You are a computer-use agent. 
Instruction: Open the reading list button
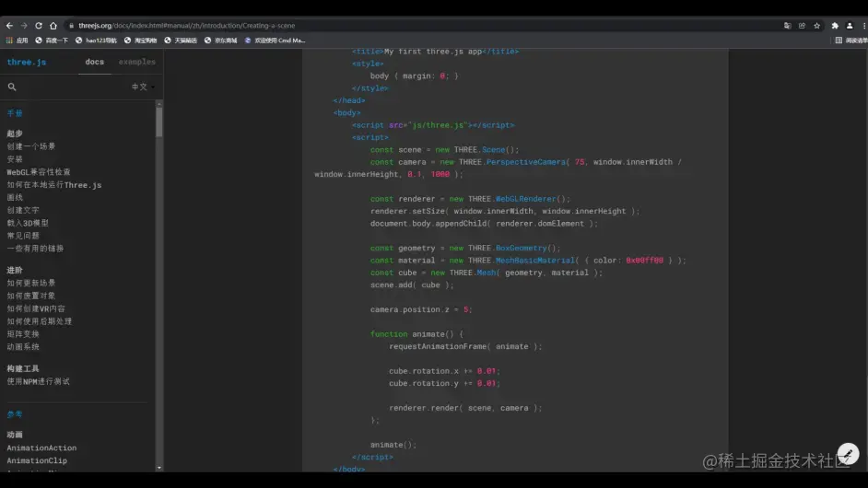pyautogui.click(x=850, y=41)
